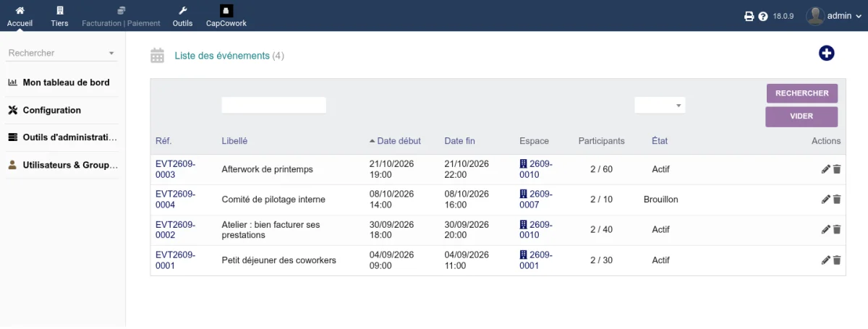Delete Atelier bien facturer event
The height and width of the screenshot is (329, 868).
[x=837, y=230]
